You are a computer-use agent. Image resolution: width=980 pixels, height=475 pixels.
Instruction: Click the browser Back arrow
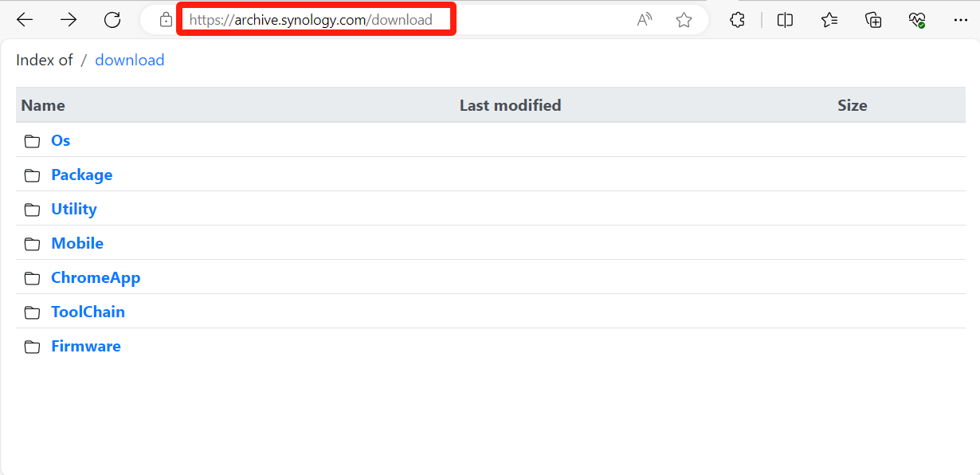[25, 20]
